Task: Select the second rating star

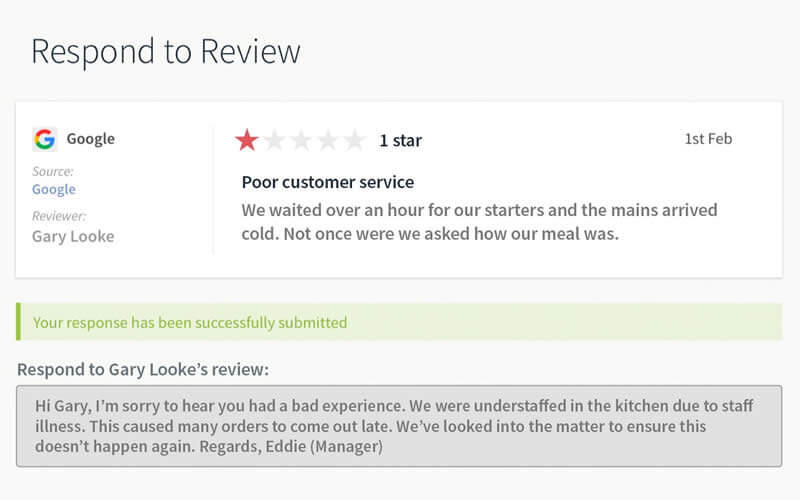Action: pyautogui.click(x=274, y=140)
